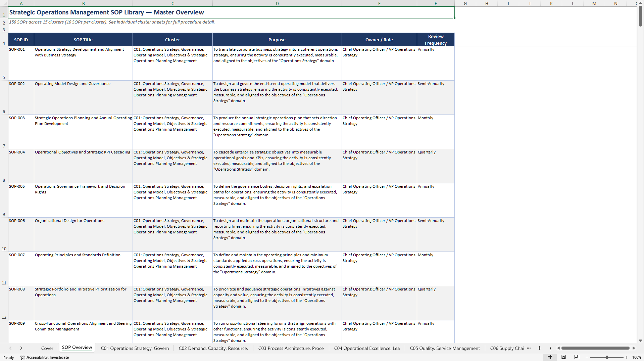Select column M header
The height and width of the screenshot is (361, 644).
pos(594,3)
